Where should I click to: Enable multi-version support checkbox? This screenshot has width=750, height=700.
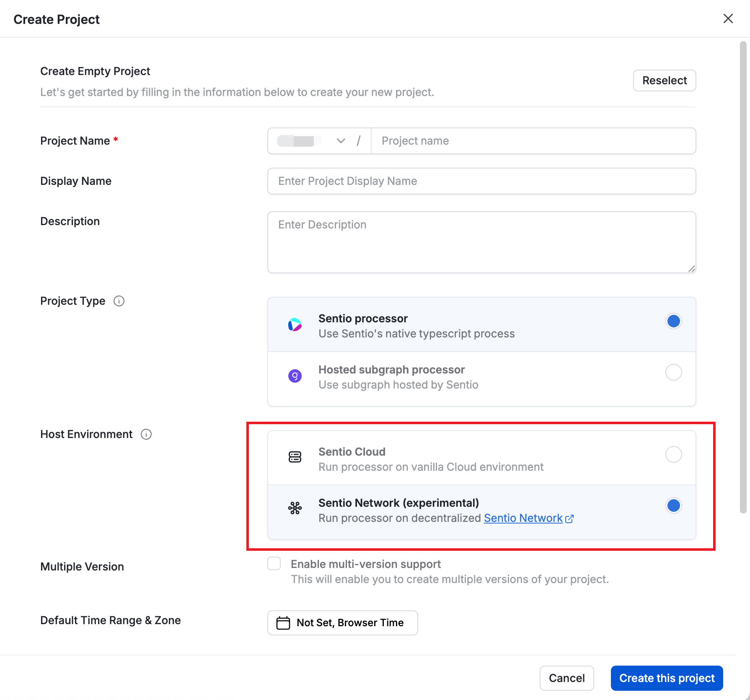pyautogui.click(x=274, y=564)
